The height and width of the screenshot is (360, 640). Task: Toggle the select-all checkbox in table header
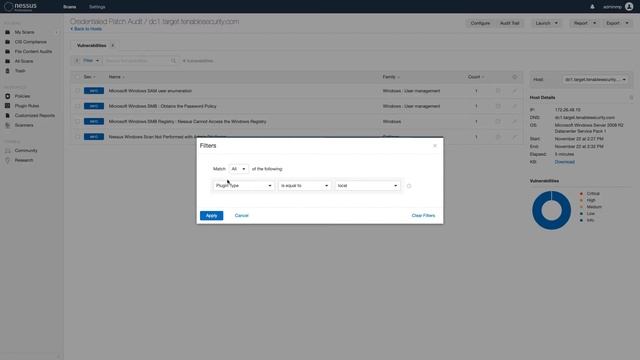pyautogui.click(x=78, y=77)
